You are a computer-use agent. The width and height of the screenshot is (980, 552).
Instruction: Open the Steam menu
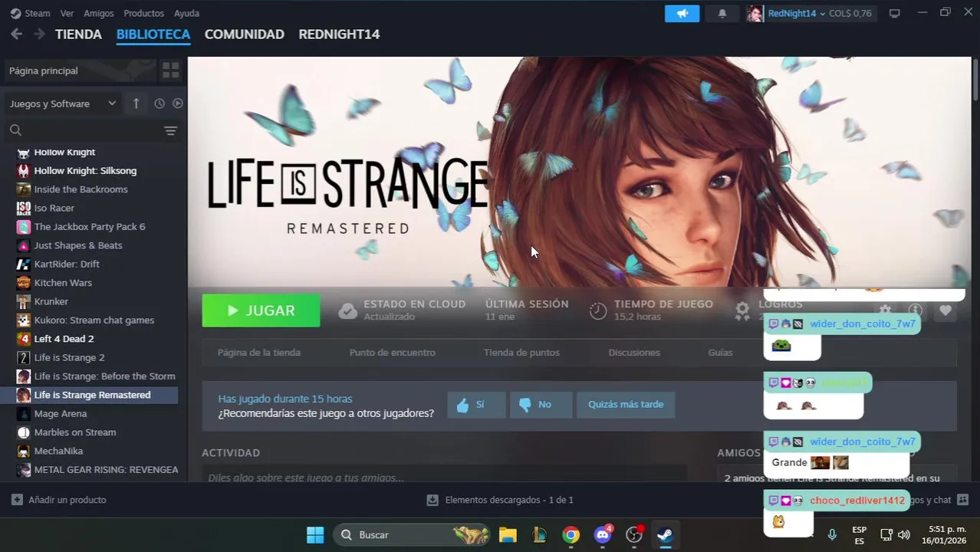pyautogui.click(x=31, y=13)
